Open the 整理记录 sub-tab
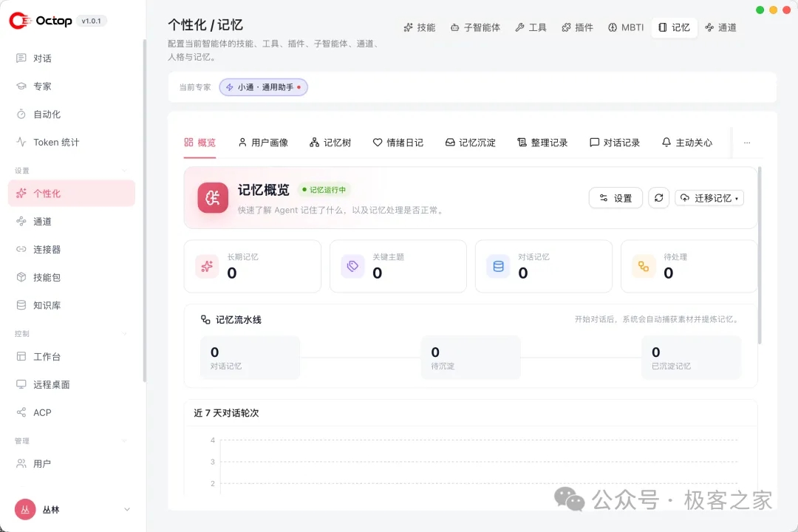The width and height of the screenshot is (798, 532). point(542,143)
